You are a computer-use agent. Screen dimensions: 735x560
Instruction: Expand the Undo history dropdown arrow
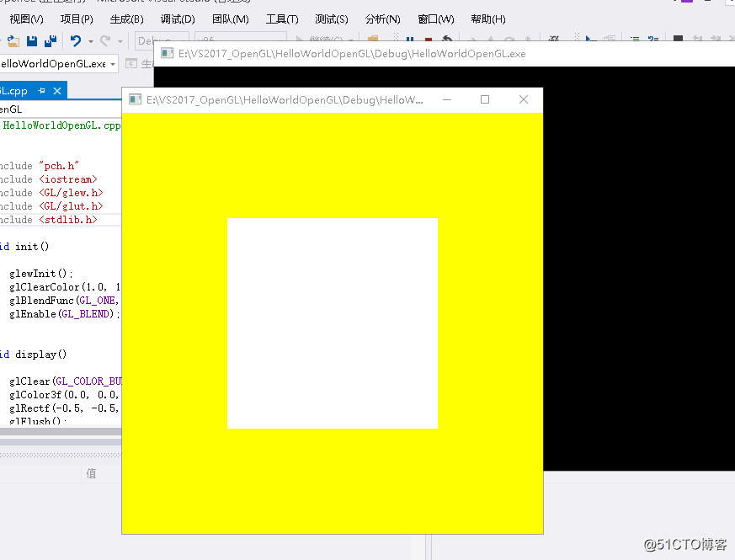point(91,42)
